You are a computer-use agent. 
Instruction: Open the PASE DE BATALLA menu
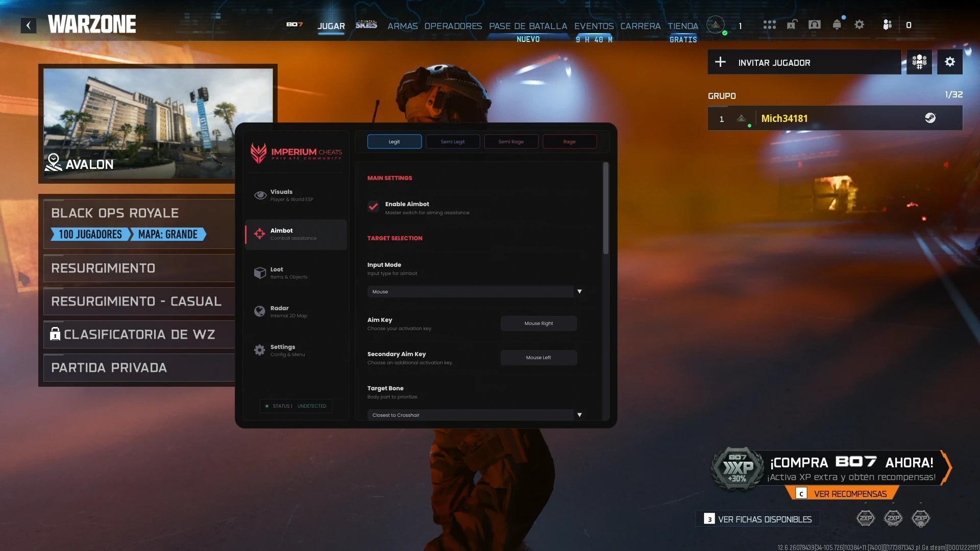click(x=528, y=26)
